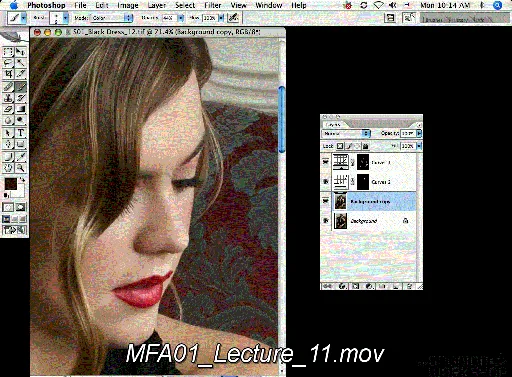Select the Curves 1 layer name

[x=381, y=162]
